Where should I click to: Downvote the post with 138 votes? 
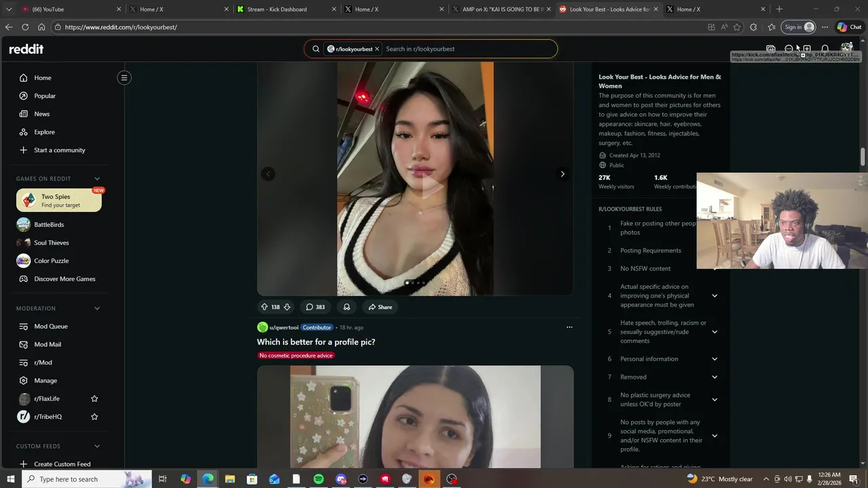[x=287, y=307]
